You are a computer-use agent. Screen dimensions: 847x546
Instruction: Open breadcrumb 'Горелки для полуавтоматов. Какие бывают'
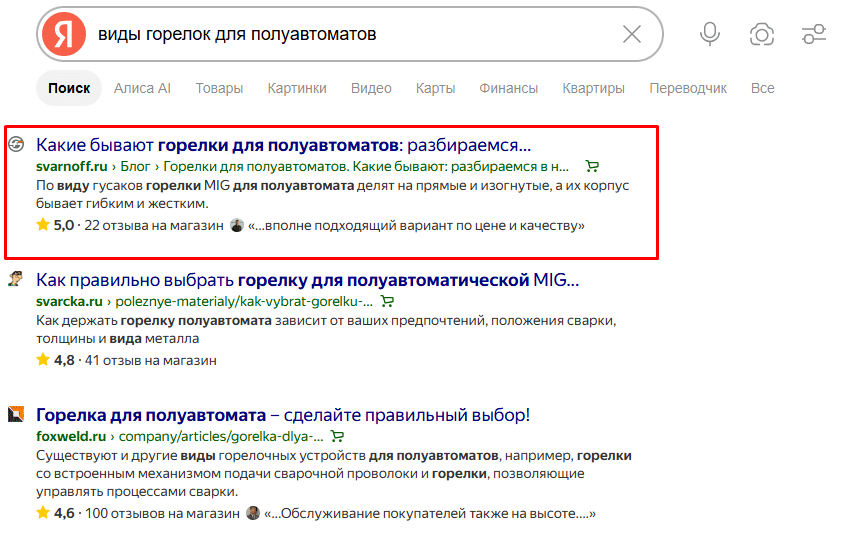[366, 166]
